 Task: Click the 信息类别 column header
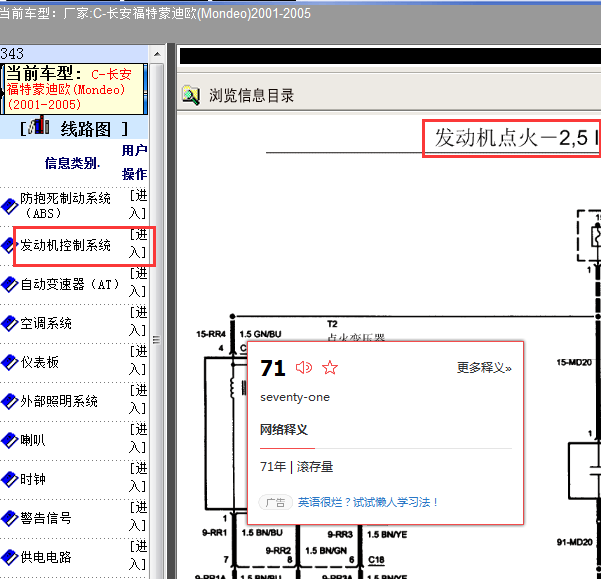(72, 163)
